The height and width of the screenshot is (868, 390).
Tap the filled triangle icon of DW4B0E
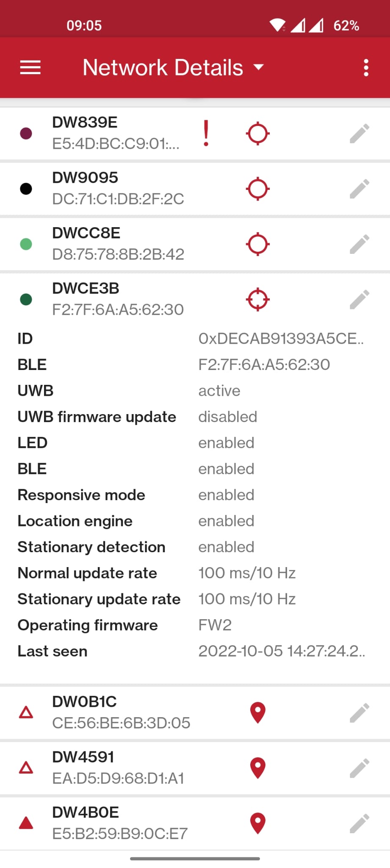coord(26,823)
